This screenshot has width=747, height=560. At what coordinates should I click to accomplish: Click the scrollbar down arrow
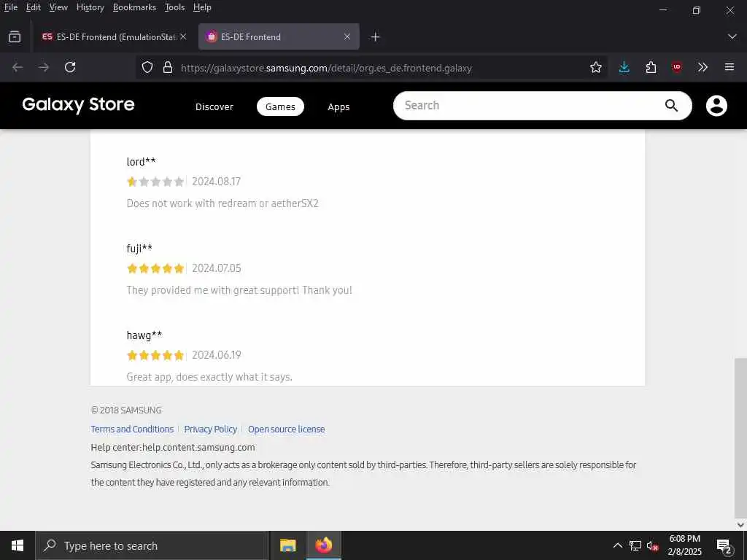740,524
